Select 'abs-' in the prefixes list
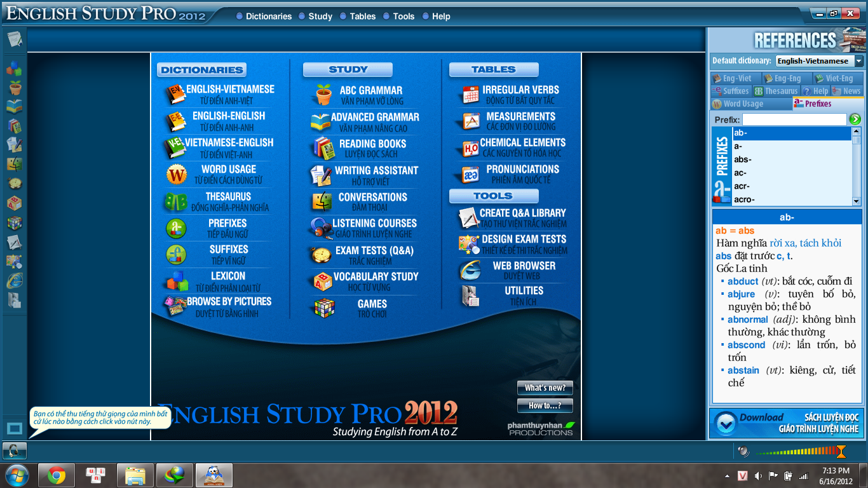This screenshot has height=488, width=868. click(x=792, y=159)
